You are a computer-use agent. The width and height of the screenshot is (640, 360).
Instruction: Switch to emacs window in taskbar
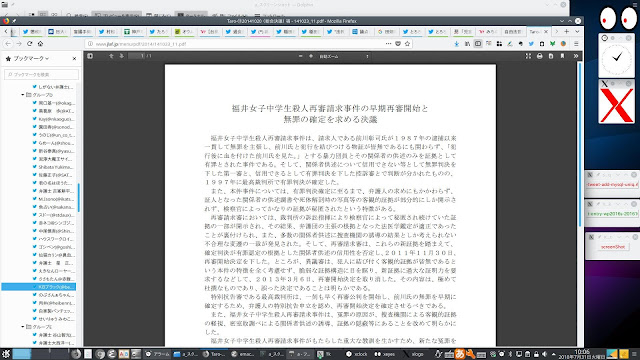coord(243,354)
